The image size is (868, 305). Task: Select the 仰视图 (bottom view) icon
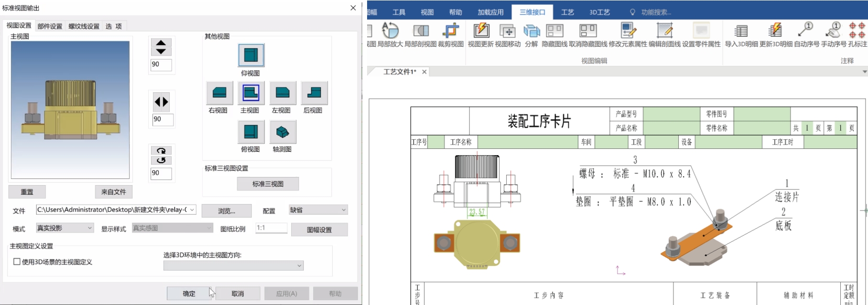click(251, 55)
